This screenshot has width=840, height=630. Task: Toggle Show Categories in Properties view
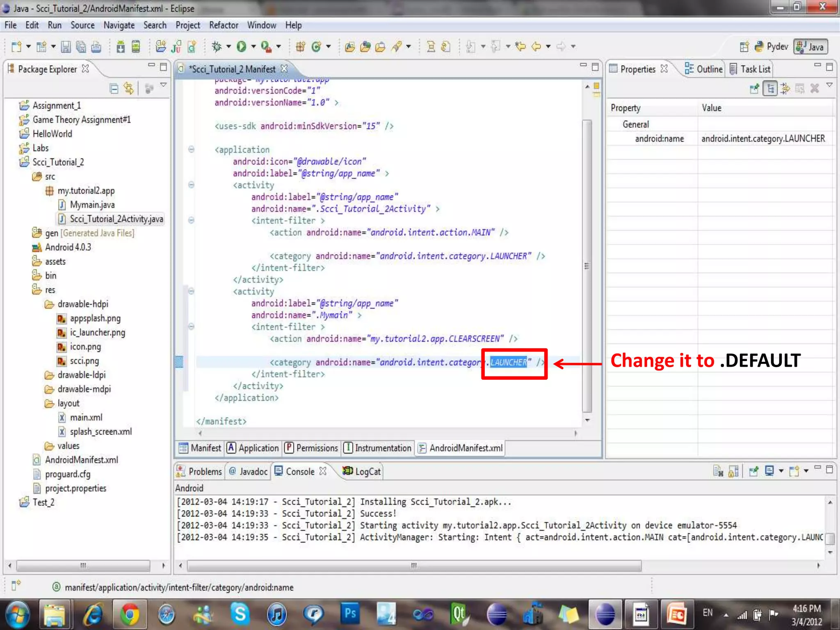[x=770, y=88]
